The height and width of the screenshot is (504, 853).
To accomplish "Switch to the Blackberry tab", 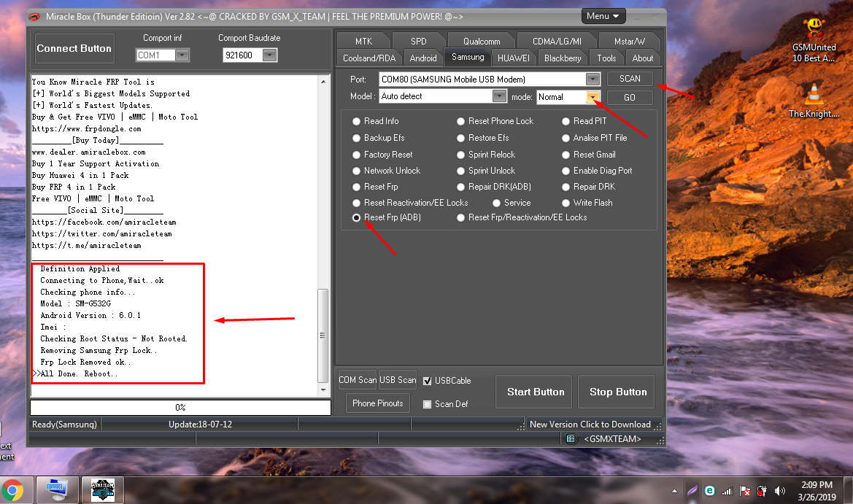I will coord(563,58).
